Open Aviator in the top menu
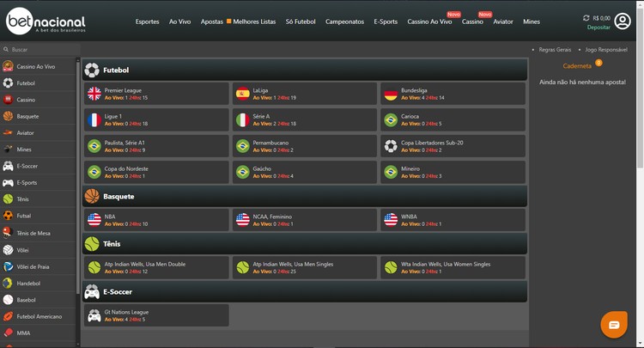644x348 pixels. coord(503,21)
